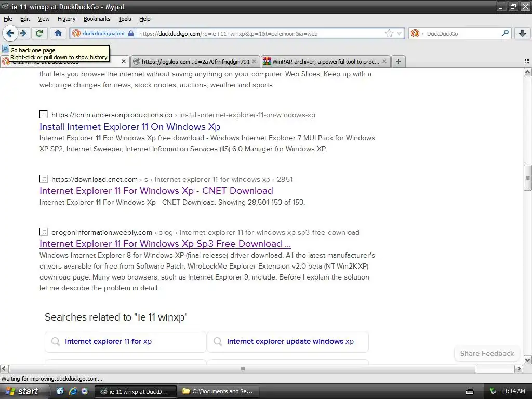Image resolution: width=532 pixels, height=399 pixels.
Task: Open the History menu
Action: (x=66, y=19)
